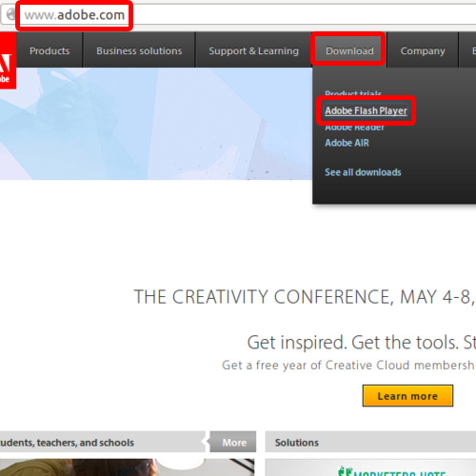Open the Support & Learning menu
The height and width of the screenshot is (476, 476).
click(x=253, y=50)
